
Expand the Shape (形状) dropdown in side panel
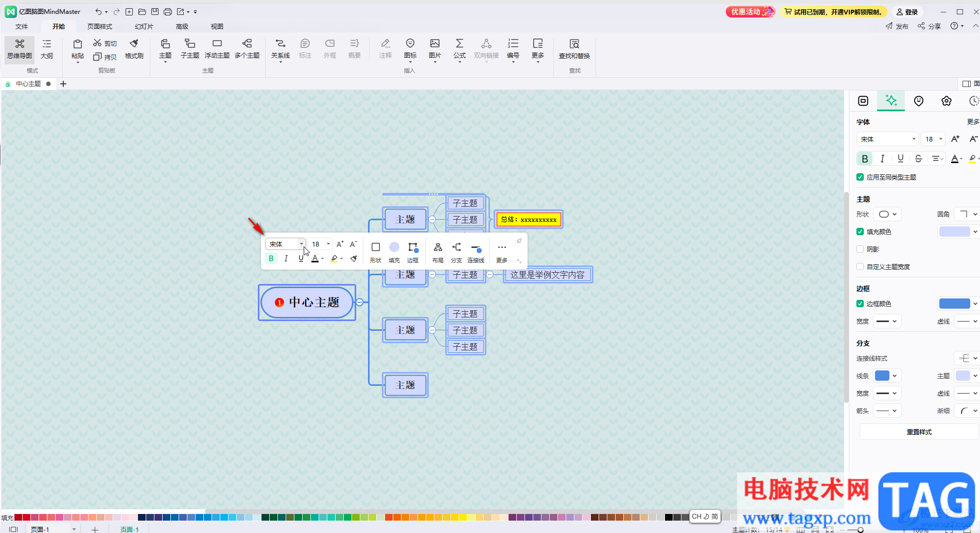[888, 214]
